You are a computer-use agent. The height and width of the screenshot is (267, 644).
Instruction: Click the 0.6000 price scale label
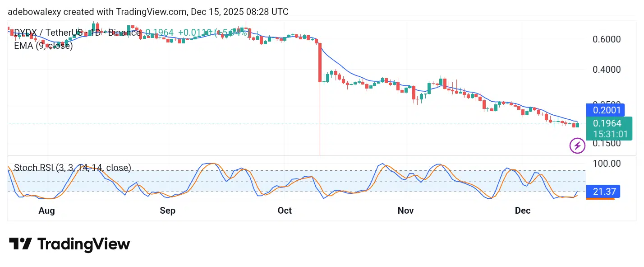(x=607, y=39)
